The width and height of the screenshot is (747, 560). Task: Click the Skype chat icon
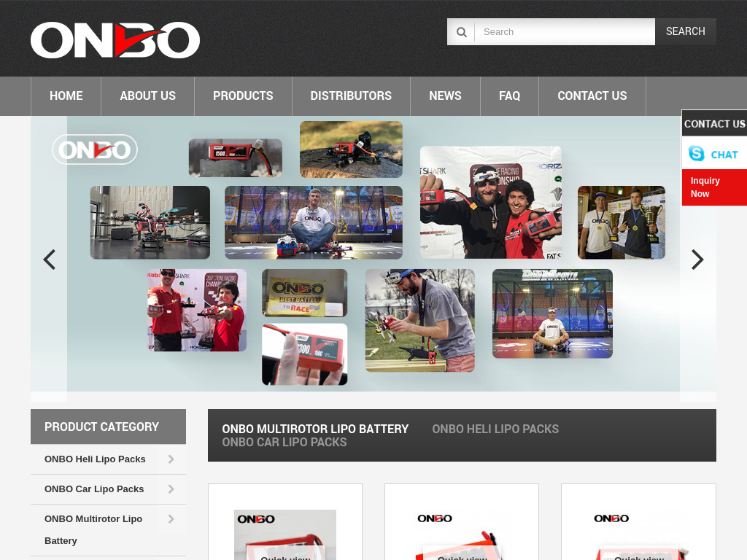697,153
